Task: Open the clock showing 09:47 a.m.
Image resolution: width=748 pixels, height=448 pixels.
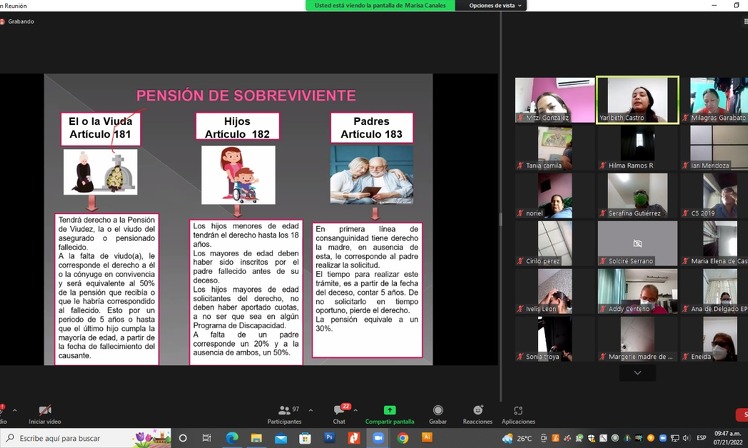Action: [x=727, y=438]
